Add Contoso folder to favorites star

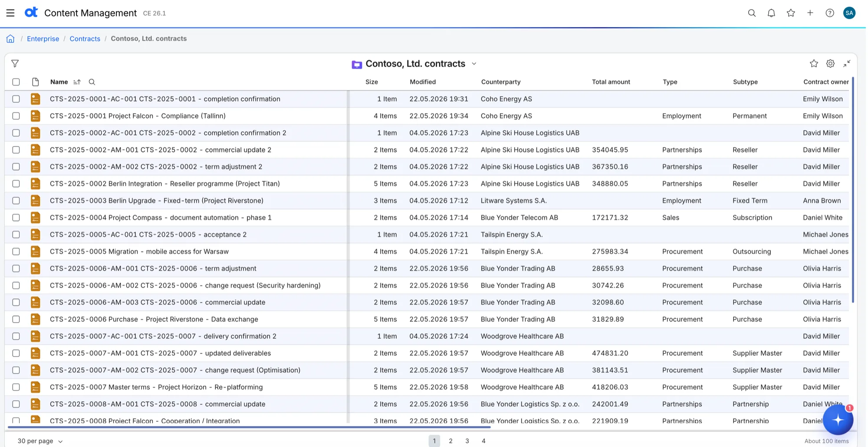point(814,63)
